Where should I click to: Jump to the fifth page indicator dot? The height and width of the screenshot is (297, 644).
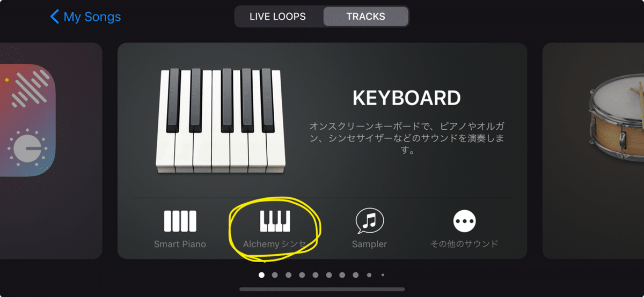click(x=315, y=275)
